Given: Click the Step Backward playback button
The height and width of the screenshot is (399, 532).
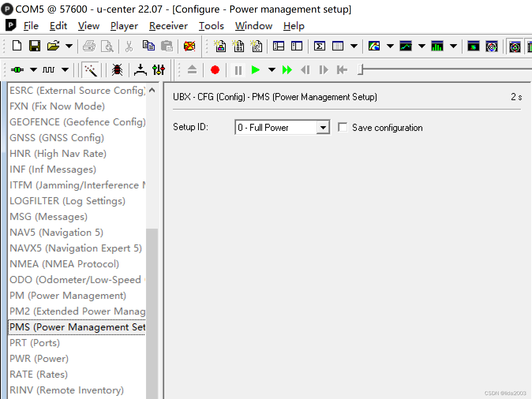Looking at the screenshot, I should click(305, 70).
